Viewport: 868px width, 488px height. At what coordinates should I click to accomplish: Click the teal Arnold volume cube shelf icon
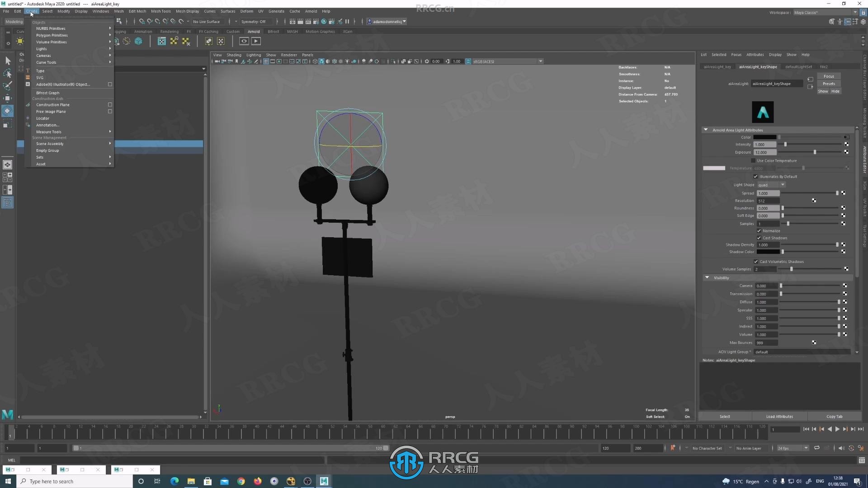pos(138,41)
